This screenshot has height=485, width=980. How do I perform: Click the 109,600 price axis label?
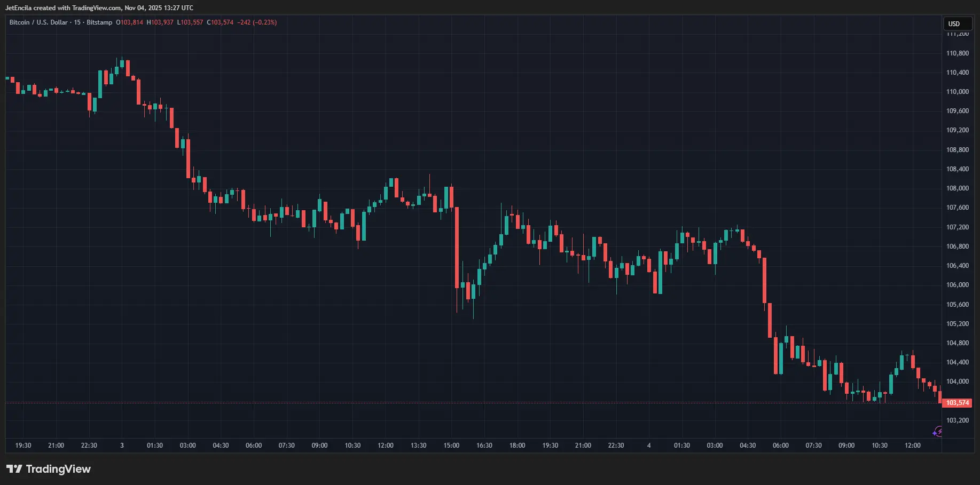click(958, 111)
